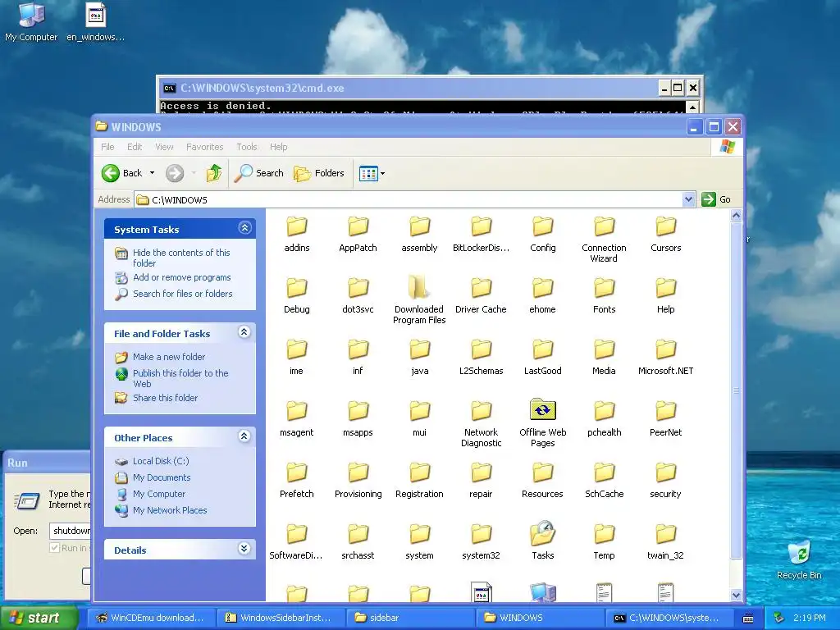Screen dimensions: 840x630
Task: Click the keyboard icon in system tray
Action: (x=748, y=619)
